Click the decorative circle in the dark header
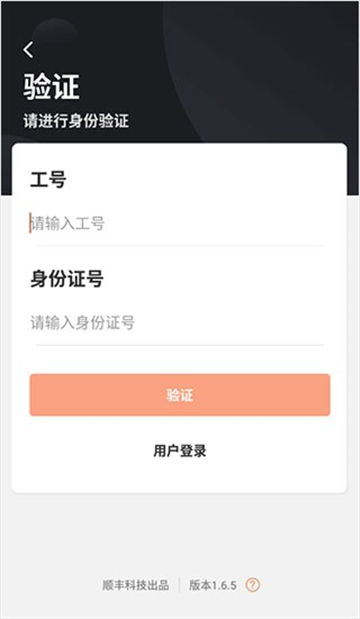The width and height of the screenshot is (360, 619). pyautogui.click(x=55, y=34)
